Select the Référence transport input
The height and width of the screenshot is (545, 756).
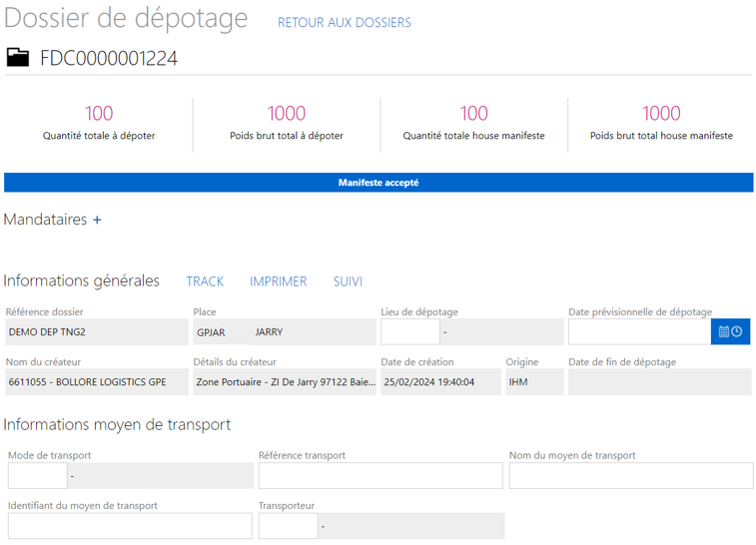pyautogui.click(x=380, y=475)
